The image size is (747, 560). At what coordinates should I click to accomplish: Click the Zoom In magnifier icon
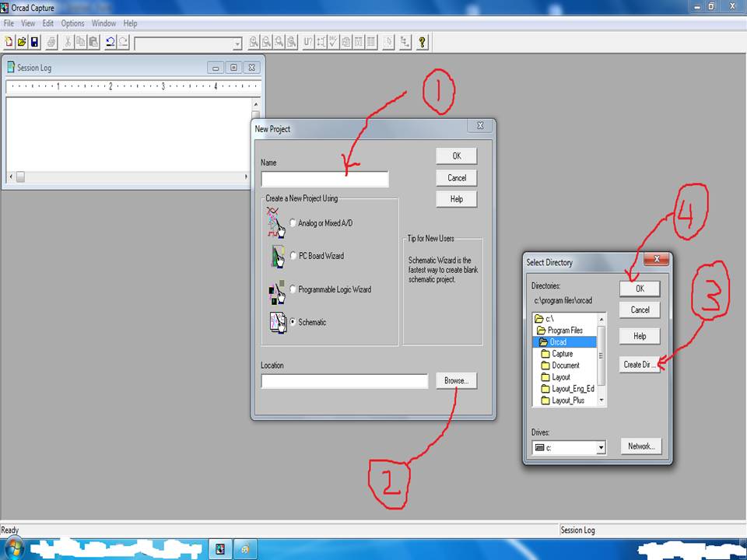point(254,42)
